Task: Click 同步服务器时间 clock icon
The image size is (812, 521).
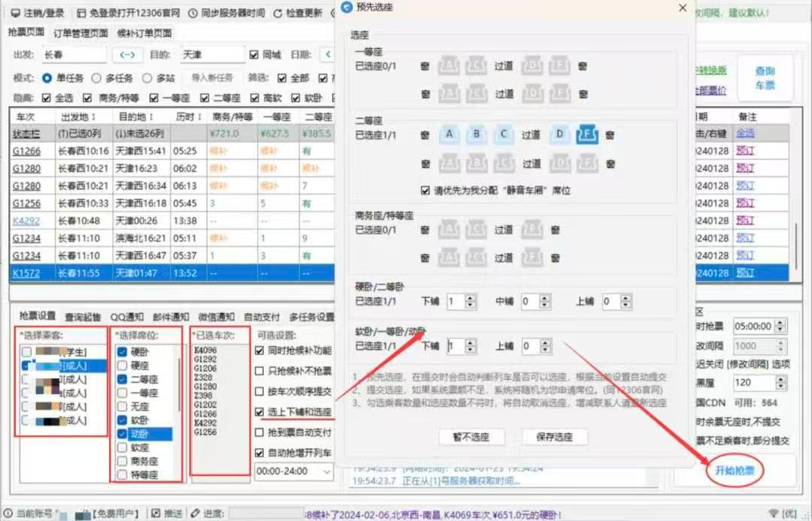Action: 192,13
